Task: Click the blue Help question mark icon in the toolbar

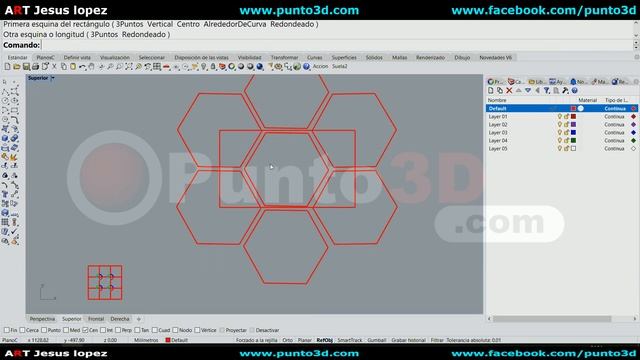Action: pos(306,67)
